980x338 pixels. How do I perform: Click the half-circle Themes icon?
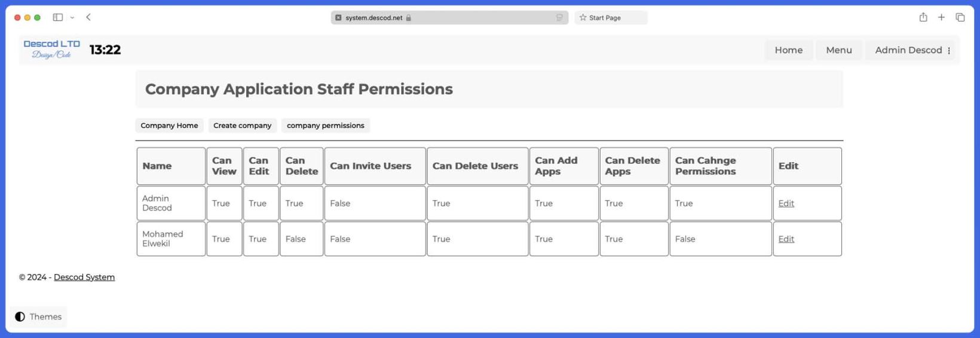coord(20,316)
